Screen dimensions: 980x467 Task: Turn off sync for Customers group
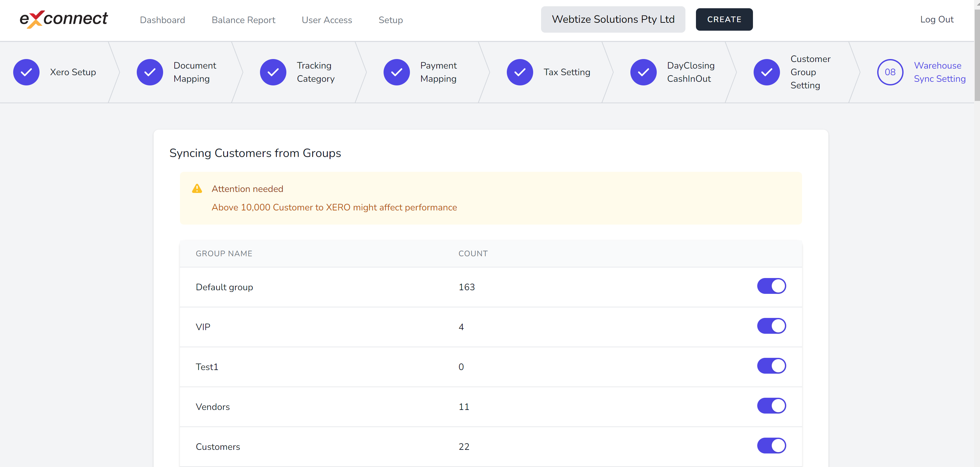click(771, 446)
